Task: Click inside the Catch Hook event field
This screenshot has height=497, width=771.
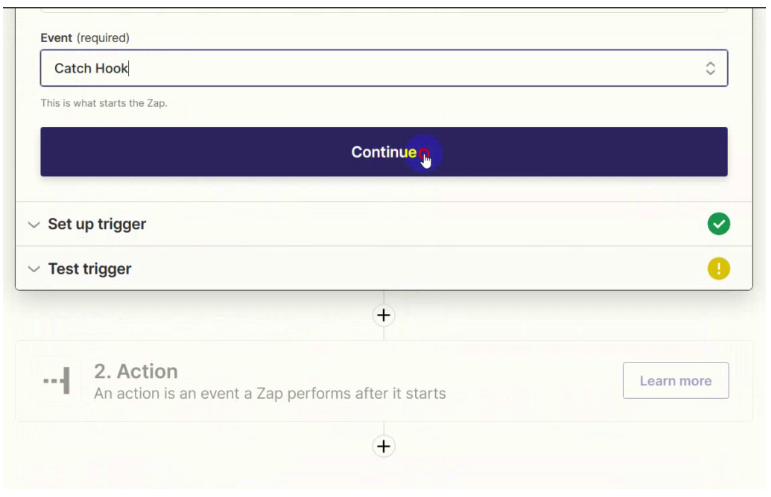Action: pos(384,68)
